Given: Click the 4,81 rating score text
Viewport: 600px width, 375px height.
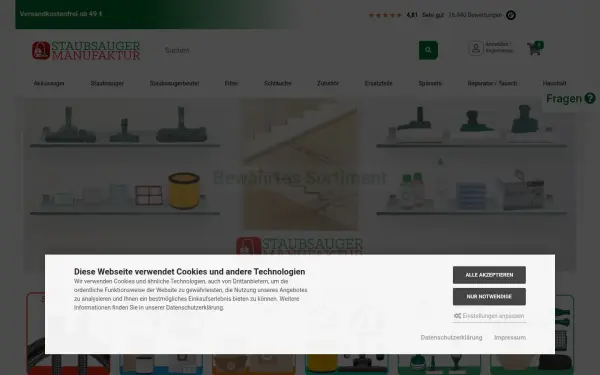Looking at the screenshot, I should coord(412,15).
